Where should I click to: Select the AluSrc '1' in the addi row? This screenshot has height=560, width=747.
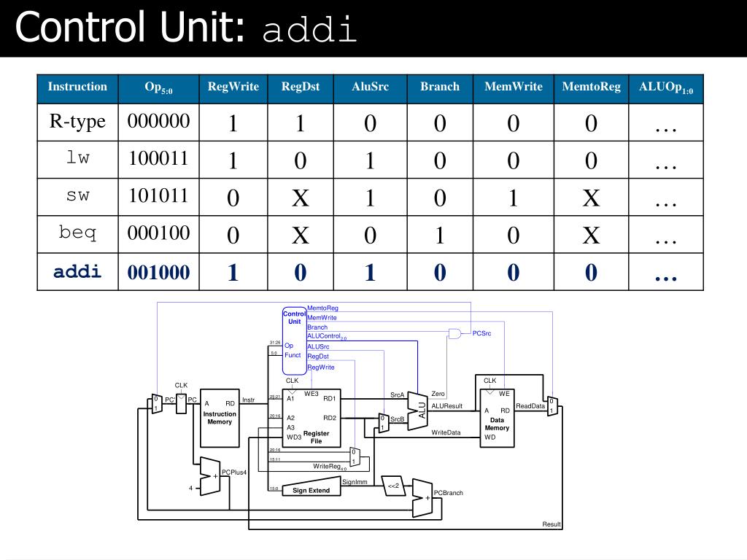click(x=370, y=273)
